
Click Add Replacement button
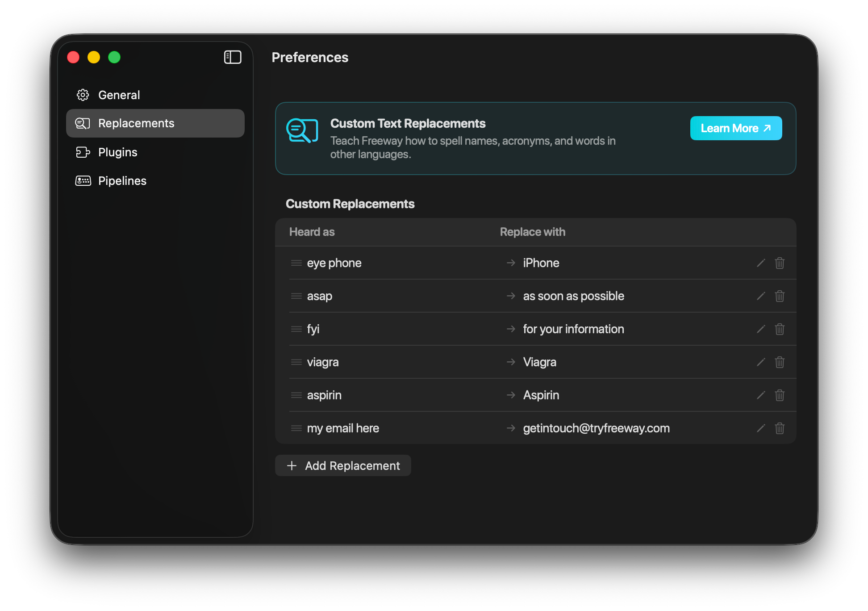click(x=343, y=465)
